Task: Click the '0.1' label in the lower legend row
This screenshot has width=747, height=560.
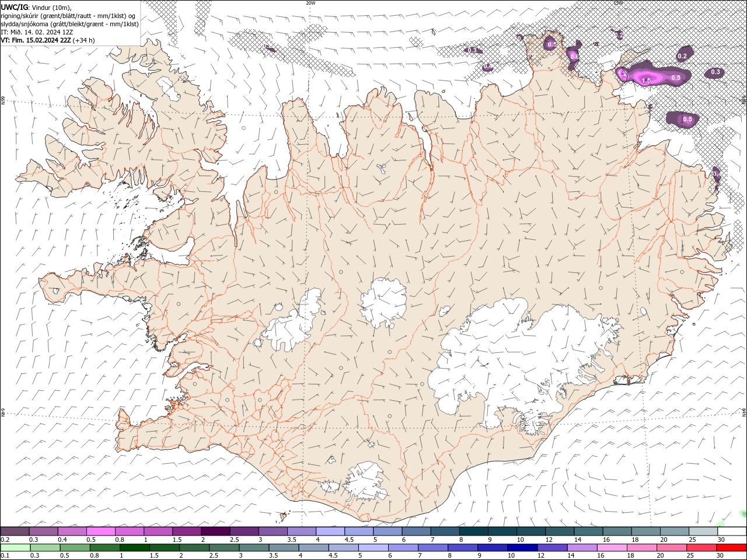Action: pos(5,556)
